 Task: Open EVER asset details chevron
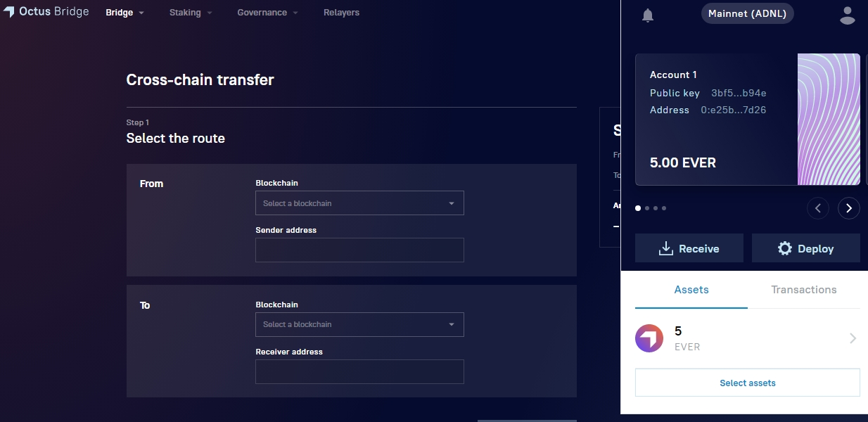point(853,338)
